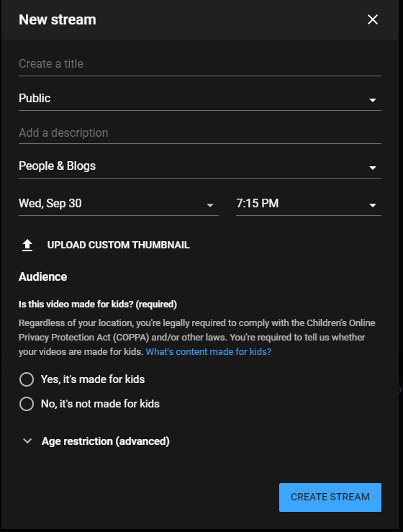Select Yes, it's made for kids
The image size is (403, 532).
tap(27, 379)
